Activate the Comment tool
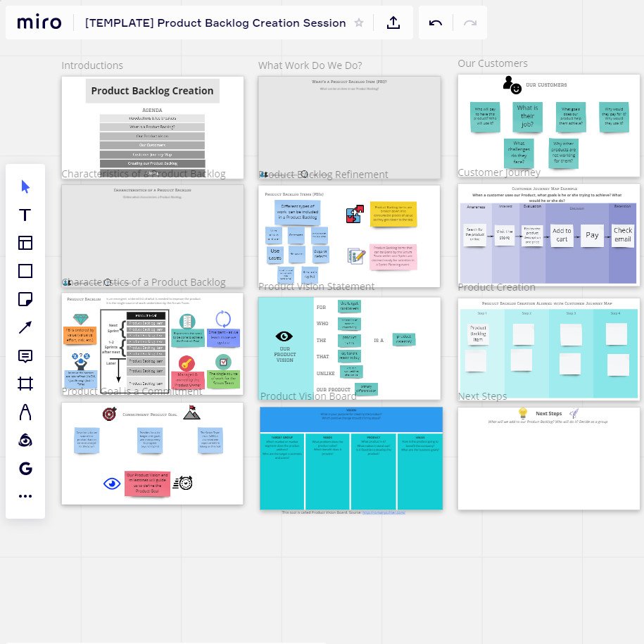644x644 pixels. click(25, 355)
